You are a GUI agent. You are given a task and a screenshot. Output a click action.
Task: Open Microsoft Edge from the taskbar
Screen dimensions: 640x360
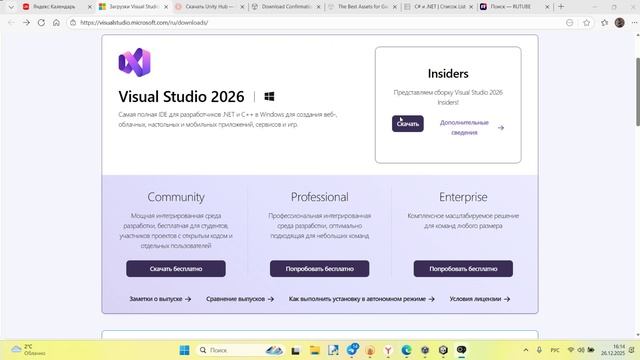click(x=406, y=350)
